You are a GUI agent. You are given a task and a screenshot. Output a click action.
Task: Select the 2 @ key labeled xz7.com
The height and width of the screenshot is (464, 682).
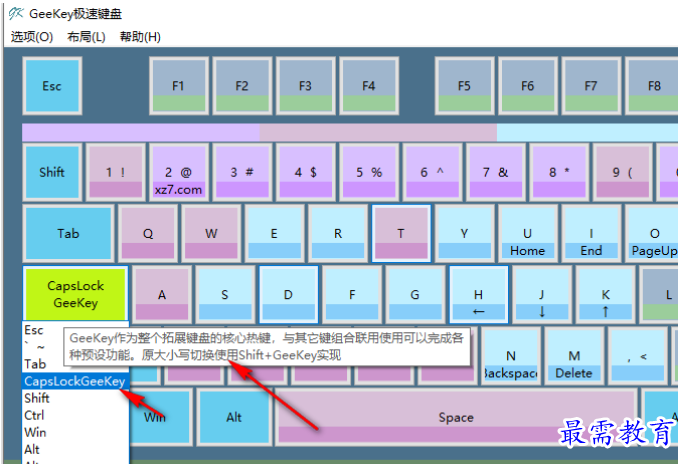click(178, 172)
